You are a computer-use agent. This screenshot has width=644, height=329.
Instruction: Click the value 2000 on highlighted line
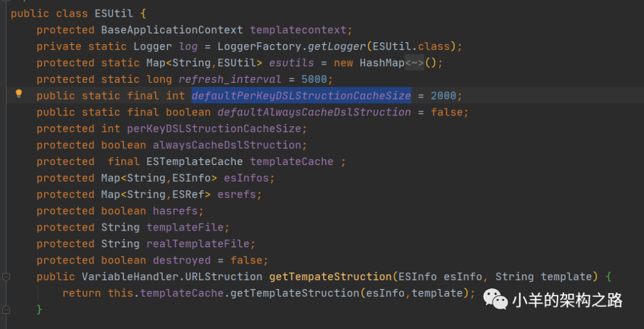click(443, 95)
